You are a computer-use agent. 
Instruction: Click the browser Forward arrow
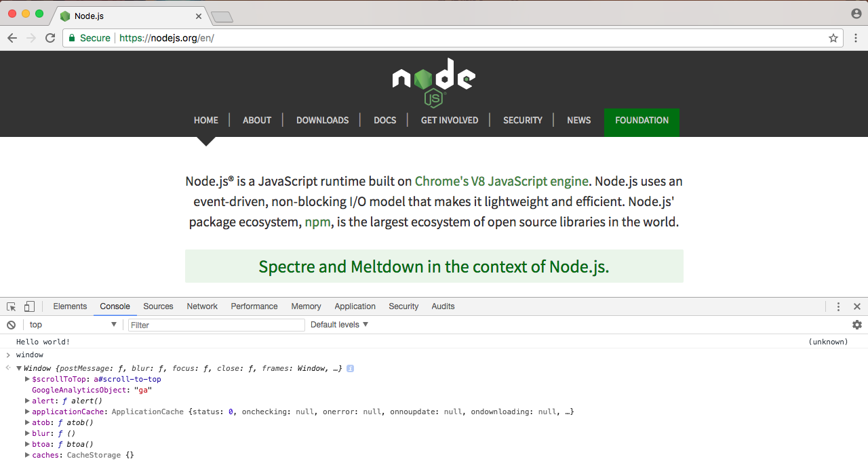coord(31,38)
